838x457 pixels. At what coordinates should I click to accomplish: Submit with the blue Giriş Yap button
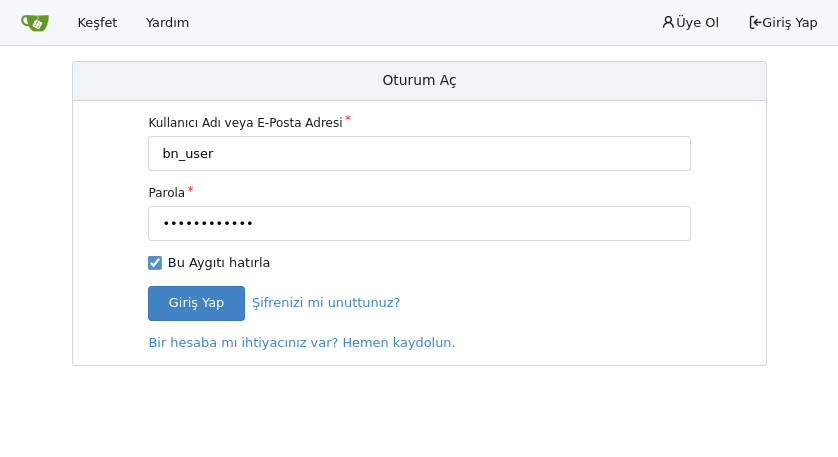click(196, 303)
